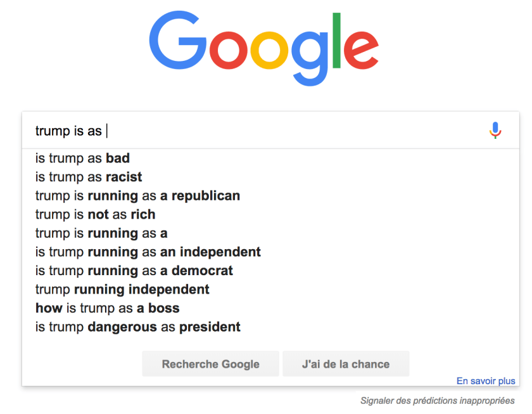Select the "trump is running as a" suggestion
Image resolution: width=532 pixels, height=414 pixels.
click(x=101, y=233)
